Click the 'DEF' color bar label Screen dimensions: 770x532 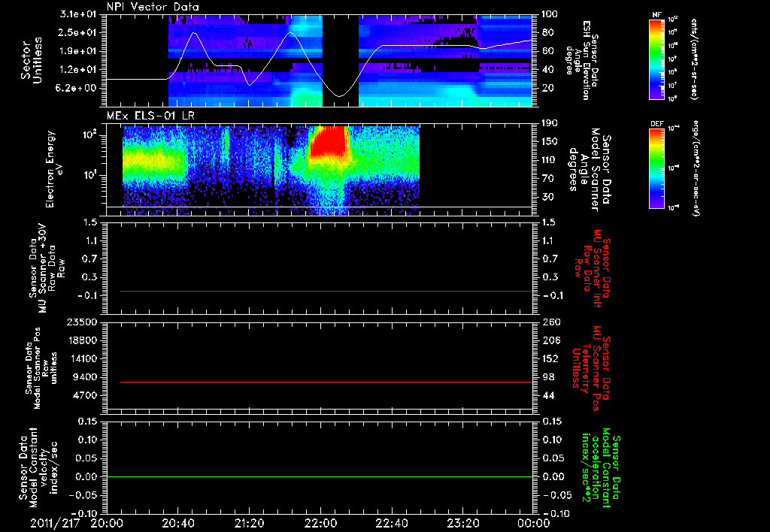click(x=657, y=124)
